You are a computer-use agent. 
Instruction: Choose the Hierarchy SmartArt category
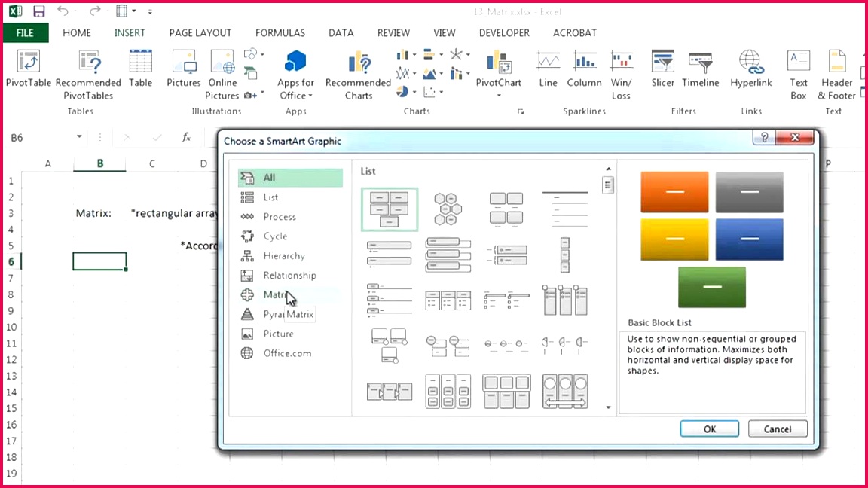[x=290, y=255]
